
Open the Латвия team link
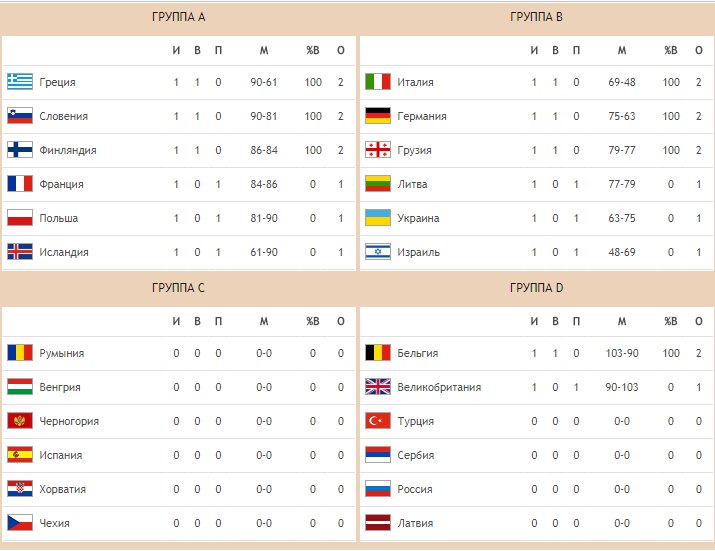click(415, 523)
